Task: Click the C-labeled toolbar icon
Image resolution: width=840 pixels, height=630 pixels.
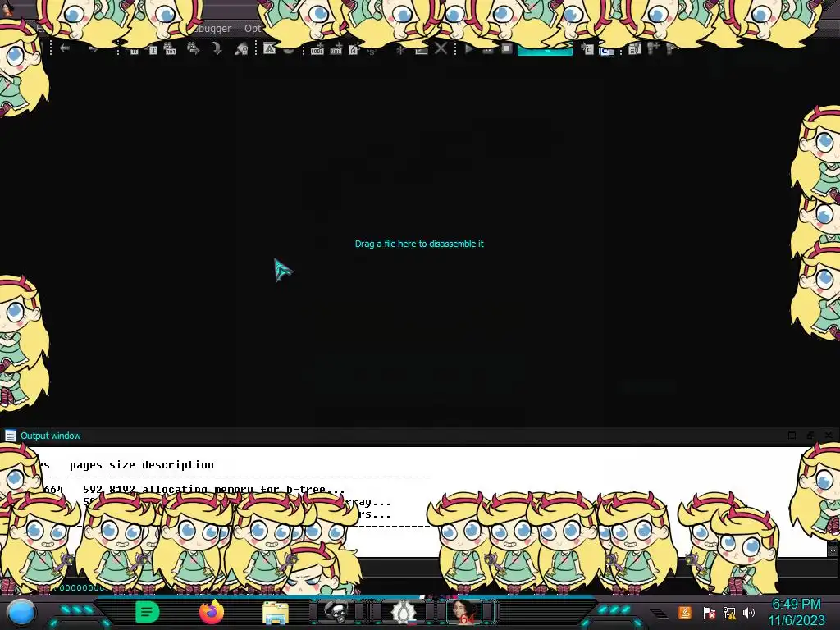Action: click(x=588, y=50)
